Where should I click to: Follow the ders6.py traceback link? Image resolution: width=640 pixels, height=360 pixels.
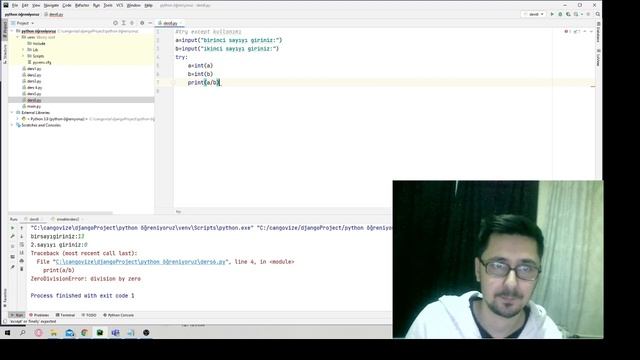140,262
